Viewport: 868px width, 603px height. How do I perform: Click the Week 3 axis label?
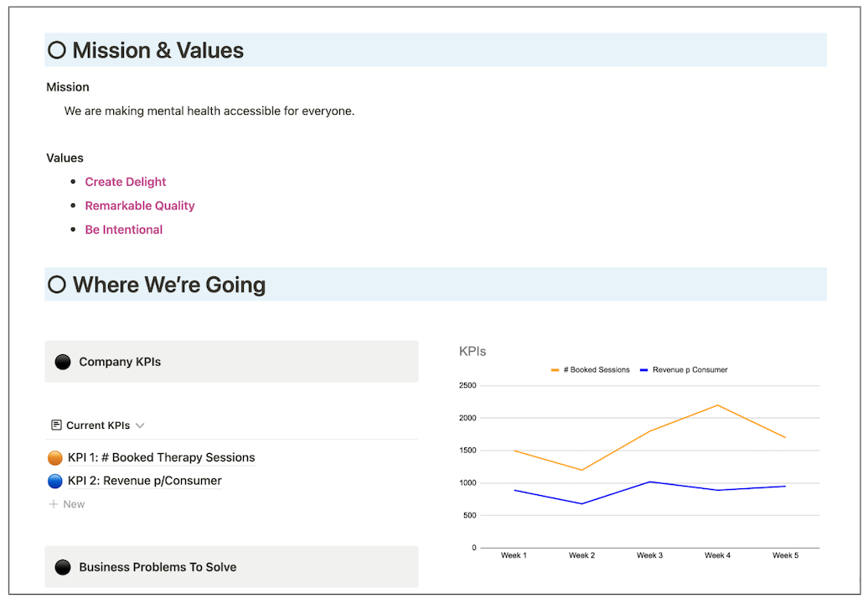[649, 555]
